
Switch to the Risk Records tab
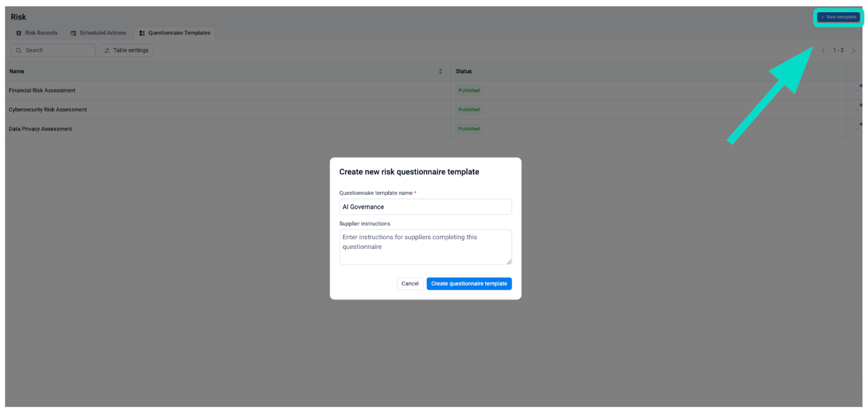[x=41, y=33]
